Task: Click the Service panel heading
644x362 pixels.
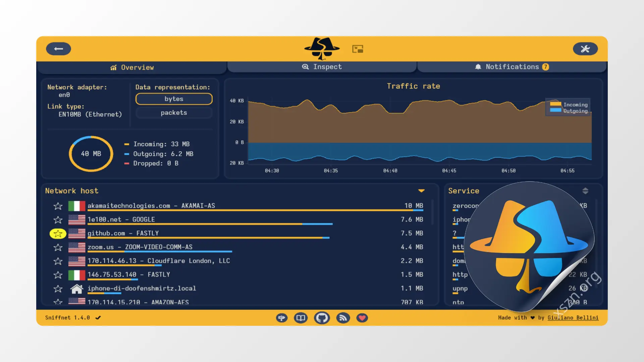Action: click(464, 191)
